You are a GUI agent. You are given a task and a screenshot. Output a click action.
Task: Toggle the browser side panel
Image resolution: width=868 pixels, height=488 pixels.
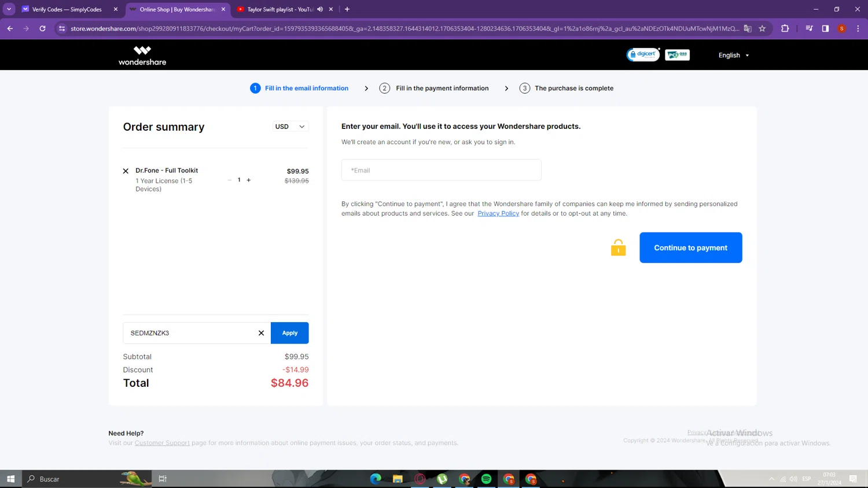click(826, 28)
